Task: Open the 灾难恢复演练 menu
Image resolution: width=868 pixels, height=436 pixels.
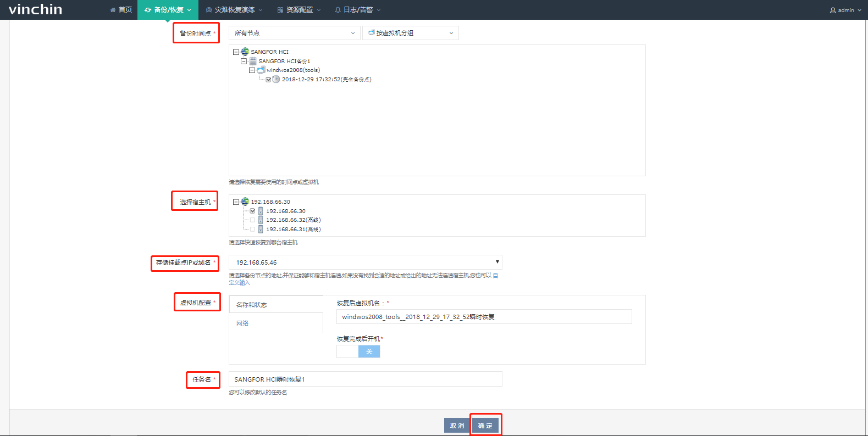Action: [x=234, y=10]
